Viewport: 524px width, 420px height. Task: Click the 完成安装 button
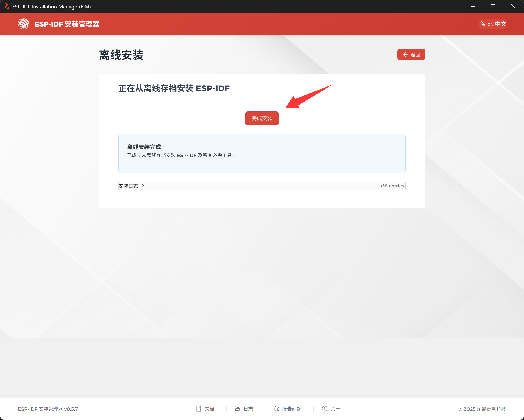(262, 118)
